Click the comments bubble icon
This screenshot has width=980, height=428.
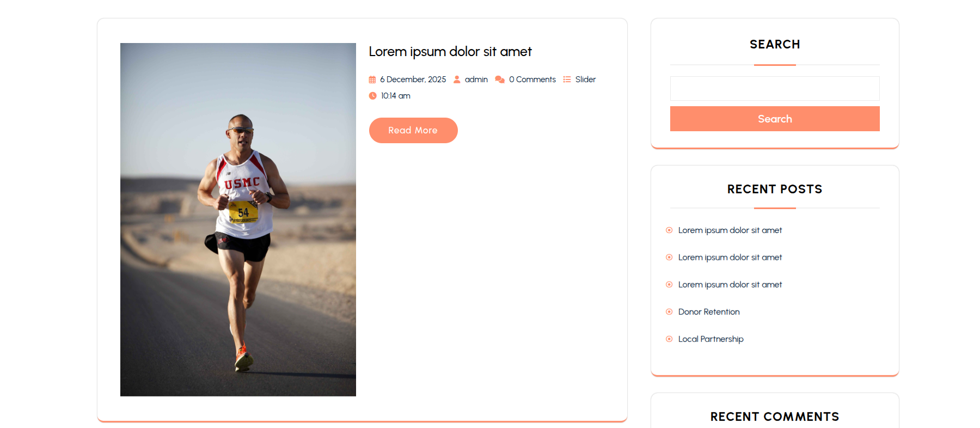pyautogui.click(x=500, y=80)
